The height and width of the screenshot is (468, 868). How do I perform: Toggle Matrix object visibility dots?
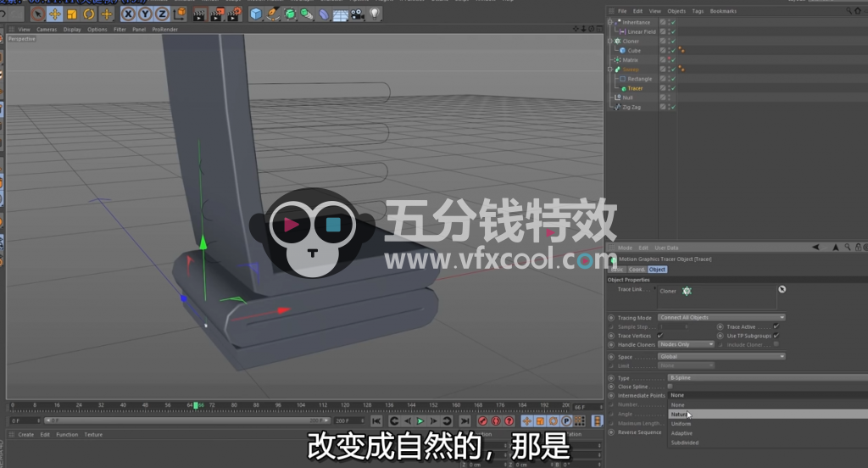point(669,60)
